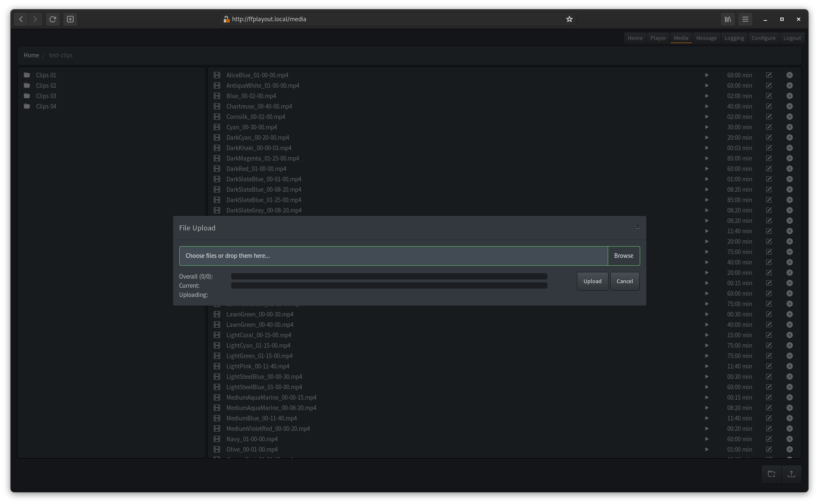
Task: Cancel the file upload dialog
Action: pos(624,282)
